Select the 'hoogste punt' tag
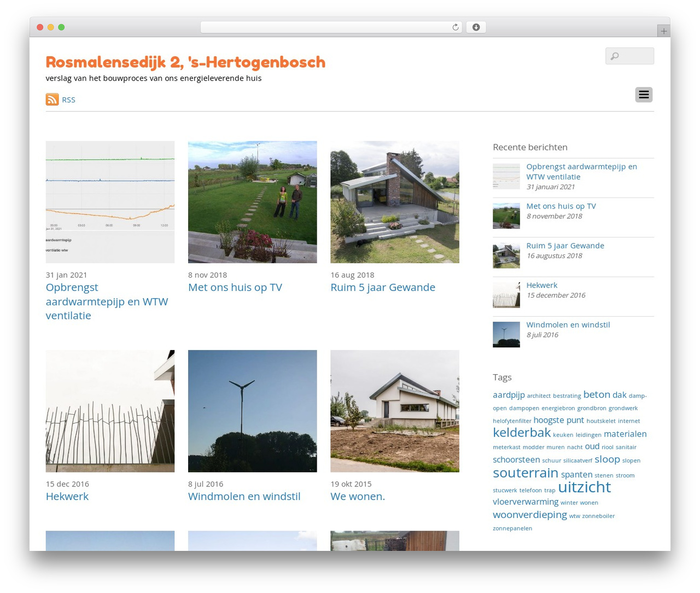This screenshot has height=593, width=700. click(559, 420)
